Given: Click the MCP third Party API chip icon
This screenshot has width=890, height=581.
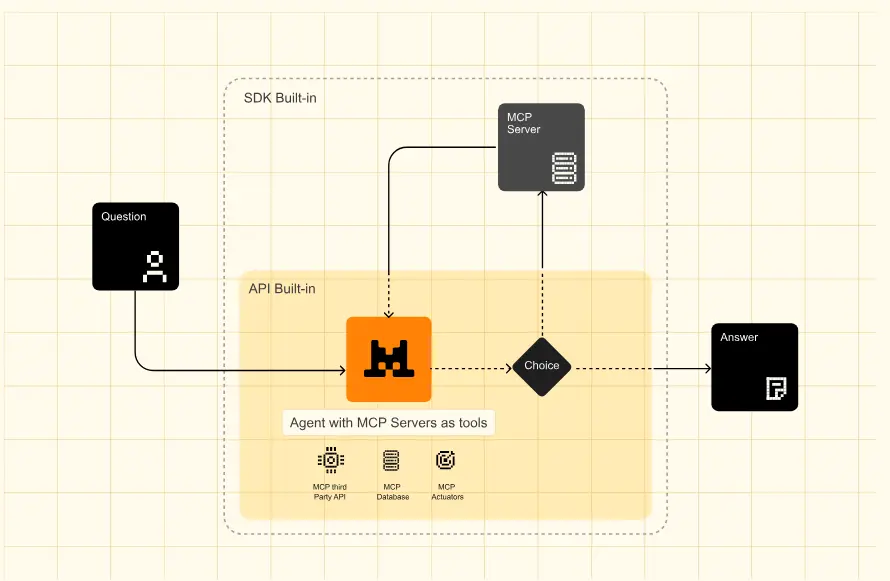Looking at the screenshot, I should (x=329, y=460).
